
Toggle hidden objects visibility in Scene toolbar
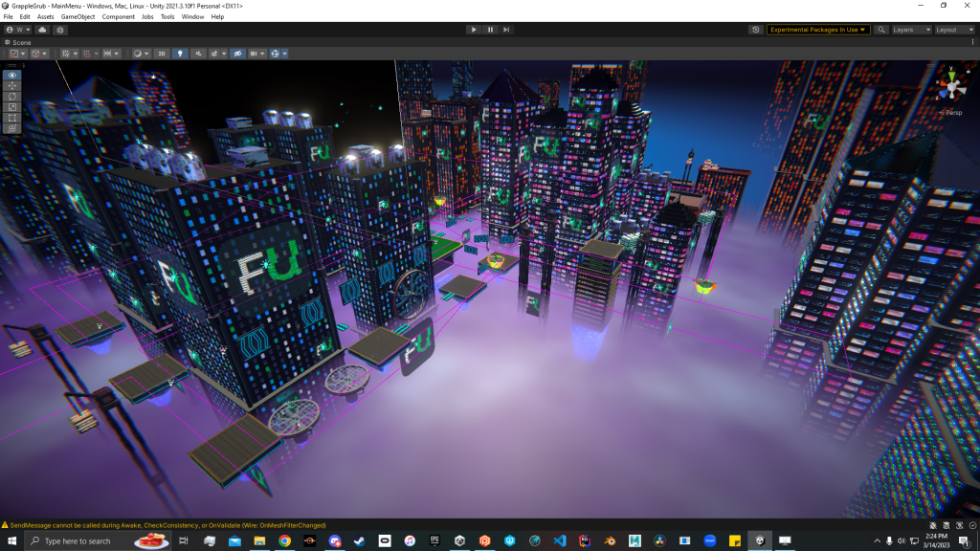click(236, 54)
